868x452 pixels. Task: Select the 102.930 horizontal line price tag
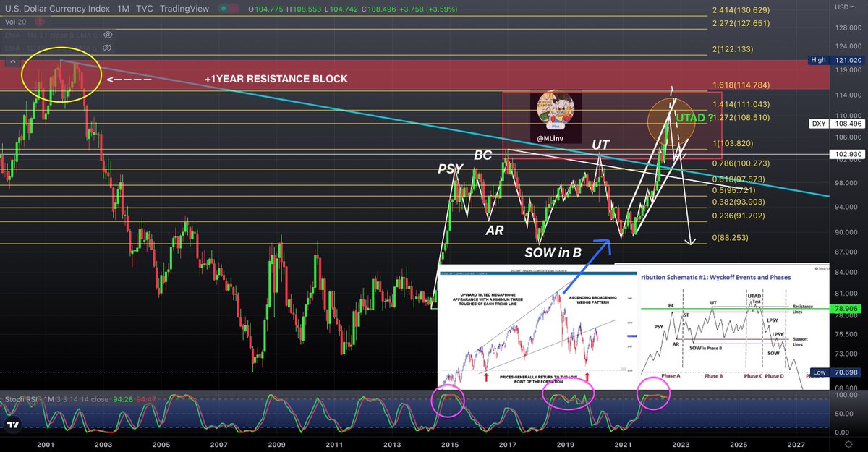848,154
